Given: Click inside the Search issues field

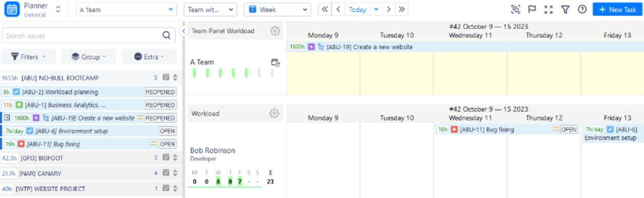Looking at the screenshot, I should click(x=82, y=35).
